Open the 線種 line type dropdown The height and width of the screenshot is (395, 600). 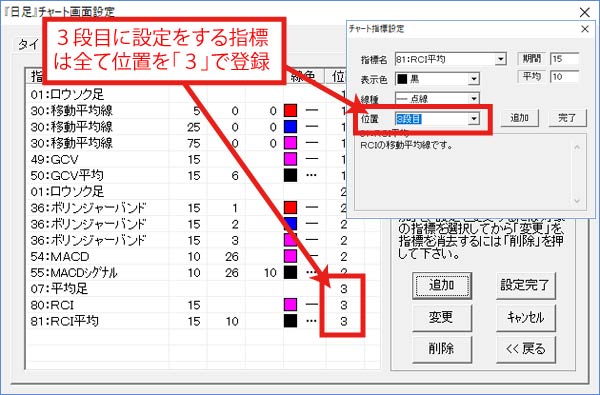coord(437,99)
